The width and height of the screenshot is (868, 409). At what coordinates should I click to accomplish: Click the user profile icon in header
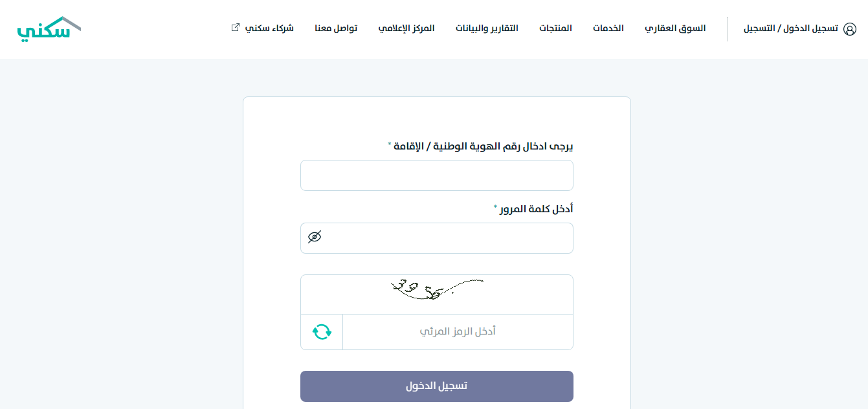pos(850,29)
